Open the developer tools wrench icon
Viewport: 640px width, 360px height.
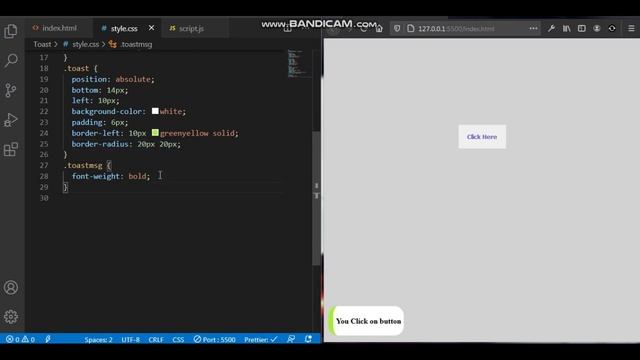(551, 29)
